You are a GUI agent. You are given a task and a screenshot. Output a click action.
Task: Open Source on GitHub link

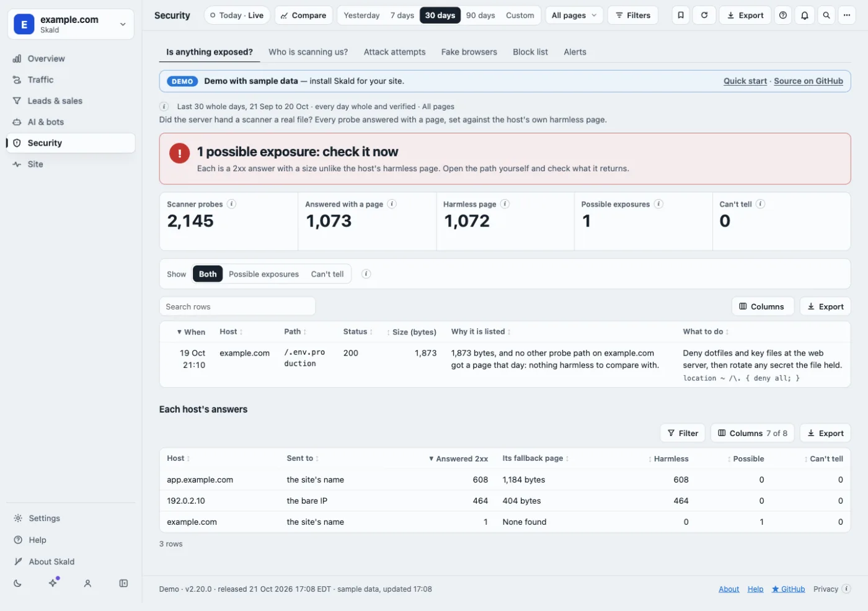pyautogui.click(x=808, y=81)
